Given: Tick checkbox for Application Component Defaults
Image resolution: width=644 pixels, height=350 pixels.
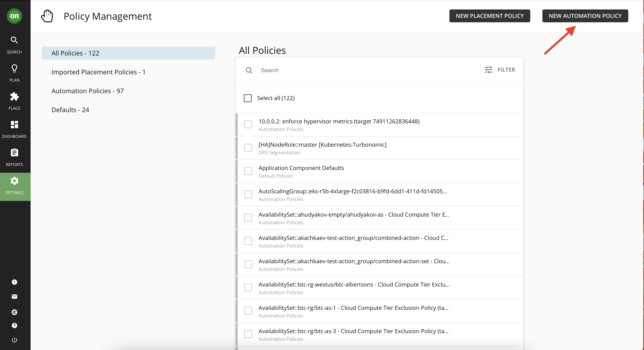Looking at the screenshot, I should (x=248, y=171).
